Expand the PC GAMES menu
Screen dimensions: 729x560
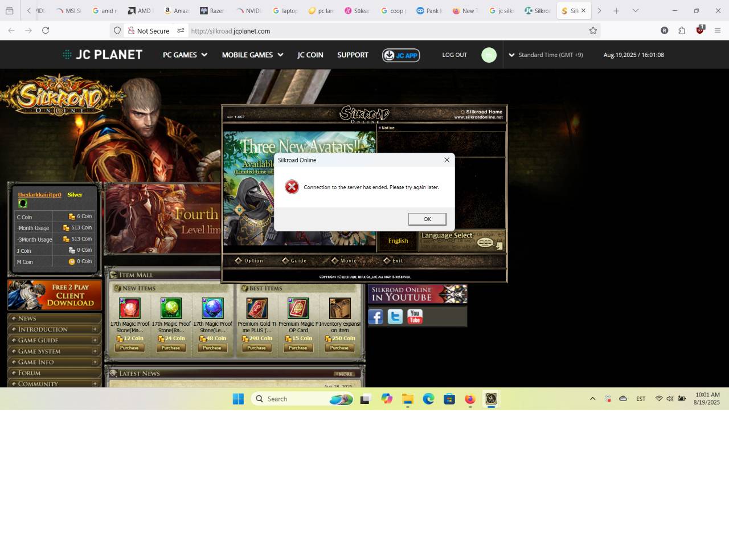(185, 55)
